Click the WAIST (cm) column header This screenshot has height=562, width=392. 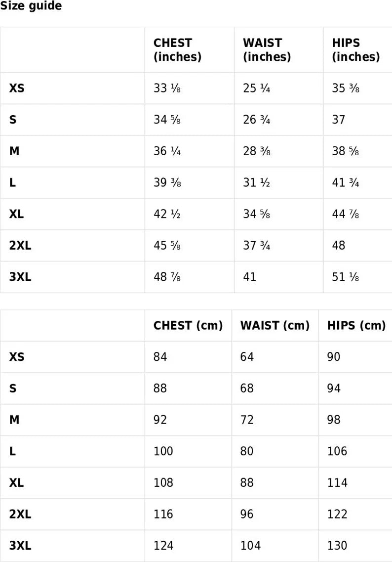click(274, 326)
